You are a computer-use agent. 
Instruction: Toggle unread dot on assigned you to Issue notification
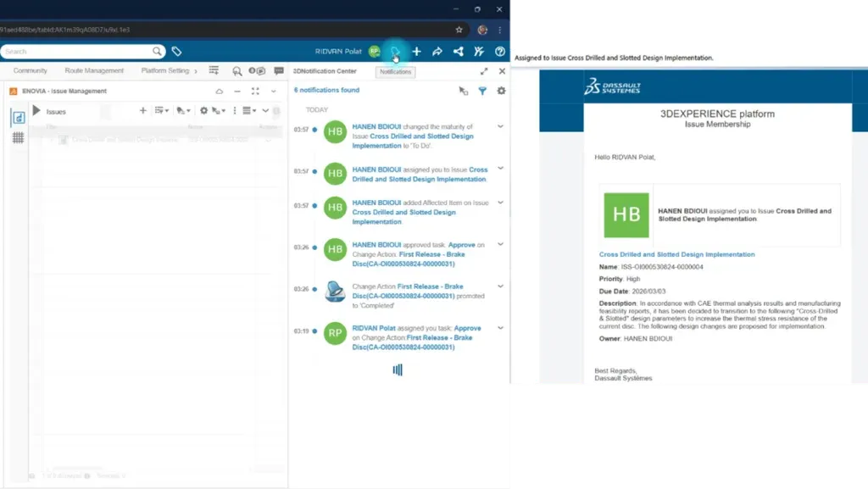pyautogui.click(x=314, y=171)
